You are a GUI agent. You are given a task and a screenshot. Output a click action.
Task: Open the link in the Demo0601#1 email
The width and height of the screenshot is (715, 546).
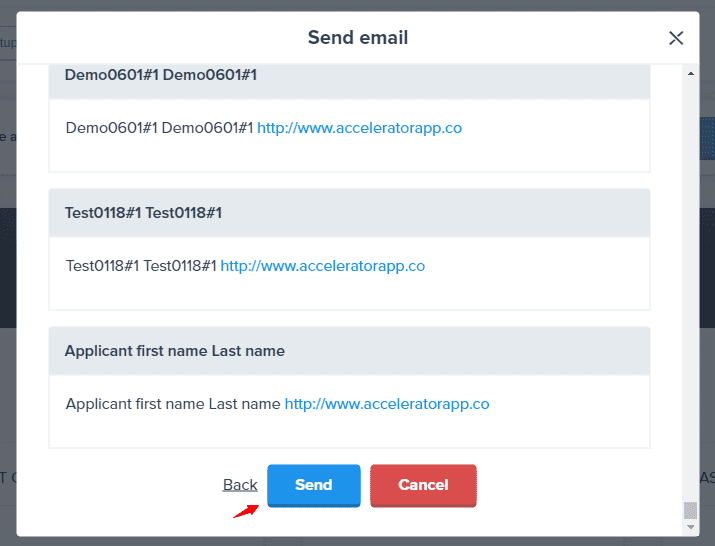point(359,128)
